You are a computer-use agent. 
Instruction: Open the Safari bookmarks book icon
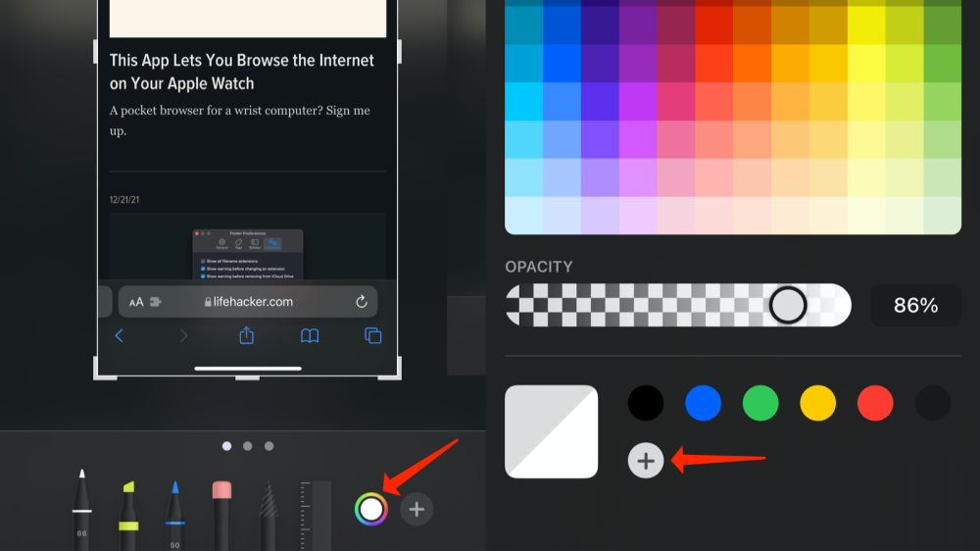click(x=310, y=335)
